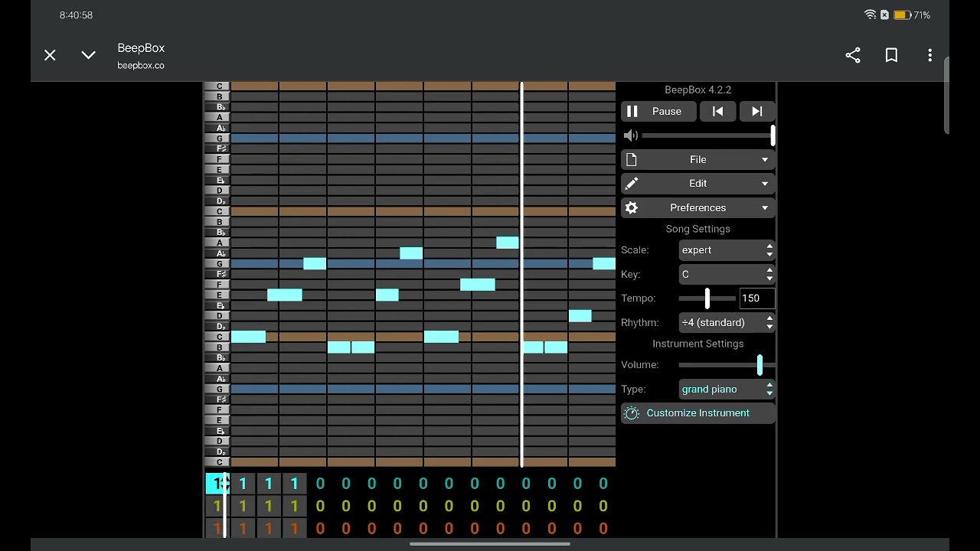Jump to the previous bar

click(x=717, y=112)
